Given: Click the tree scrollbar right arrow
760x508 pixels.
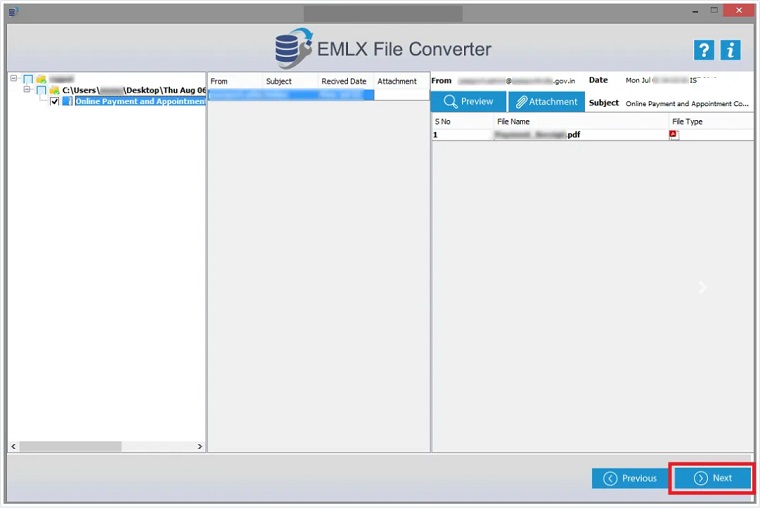Looking at the screenshot, I should pyautogui.click(x=200, y=446).
